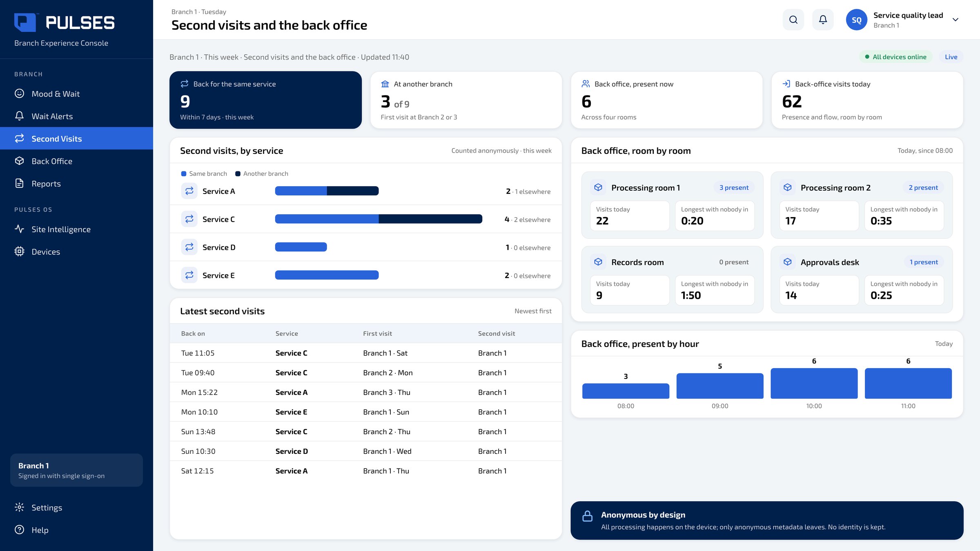Screen dimensions: 980x551
Task: Click the Devices chip icon
Action: (19, 251)
